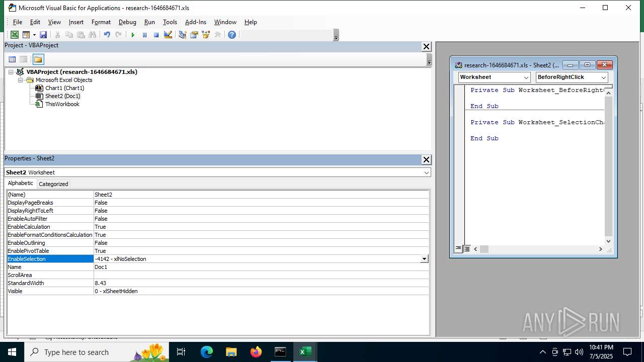Image resolution: width=644 pixels, height=362 pixels.
Task: Open the View menu
Action: point(54,22)
